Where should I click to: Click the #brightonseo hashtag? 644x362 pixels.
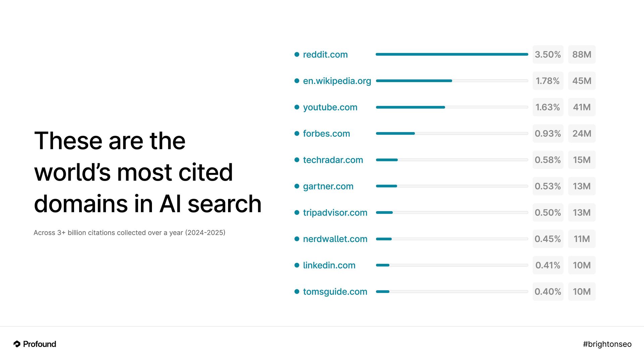tap(607, 344)
